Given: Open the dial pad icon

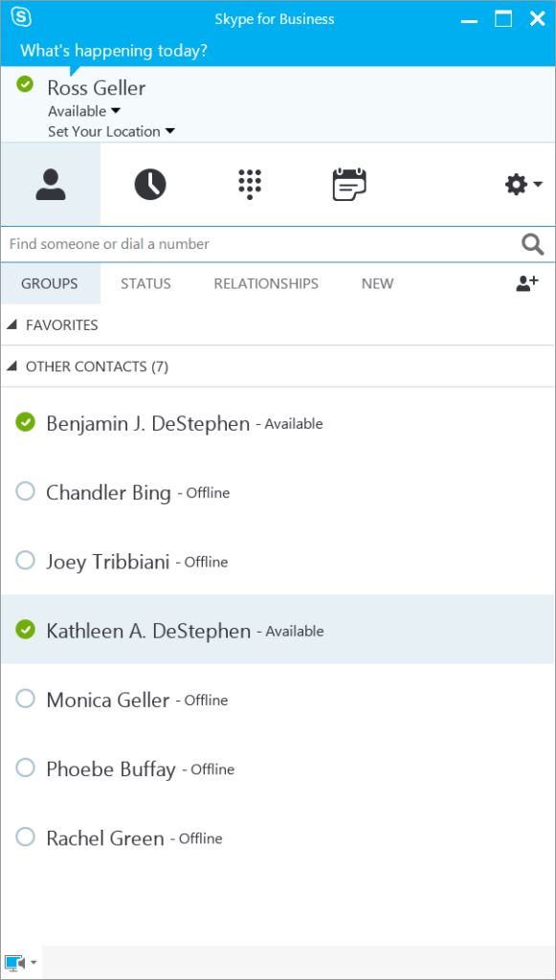Looking at the screenshot, I should [250, 185].
